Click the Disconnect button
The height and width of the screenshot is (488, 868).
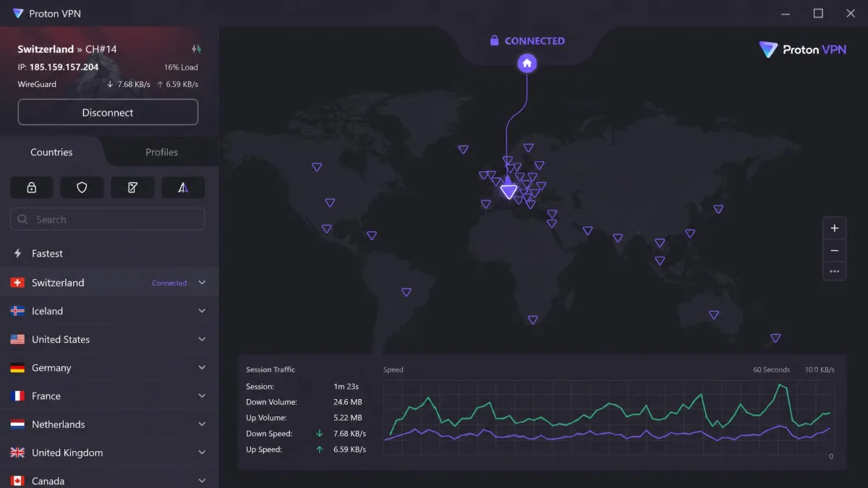pos(108,112)
